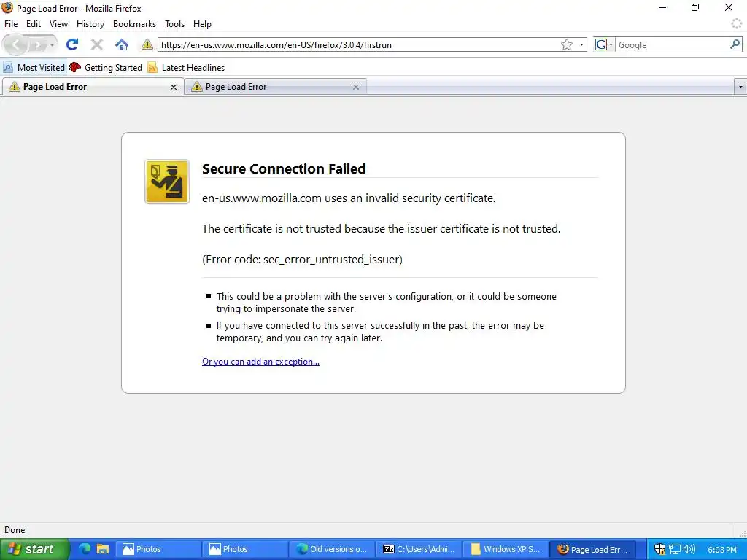Open the Edit menu
Viewport: 747px width, 560px height.
34,24
